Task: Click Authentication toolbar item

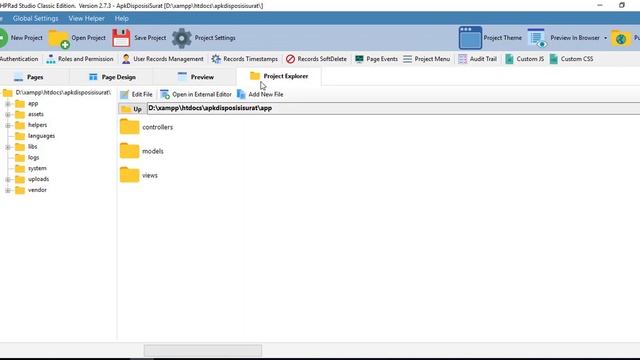Action: [x=19, y=59]
